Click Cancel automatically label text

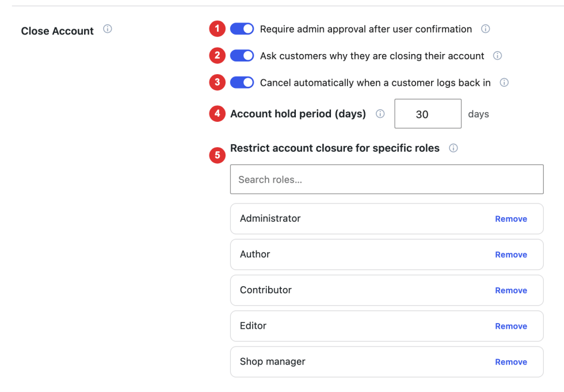tap(375, 83)
